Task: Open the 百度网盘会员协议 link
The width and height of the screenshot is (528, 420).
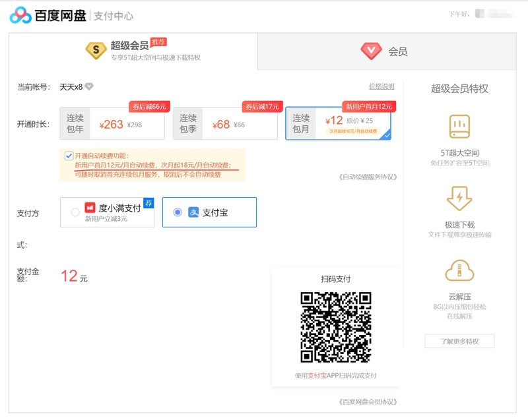Action: (x=368, y=402)
